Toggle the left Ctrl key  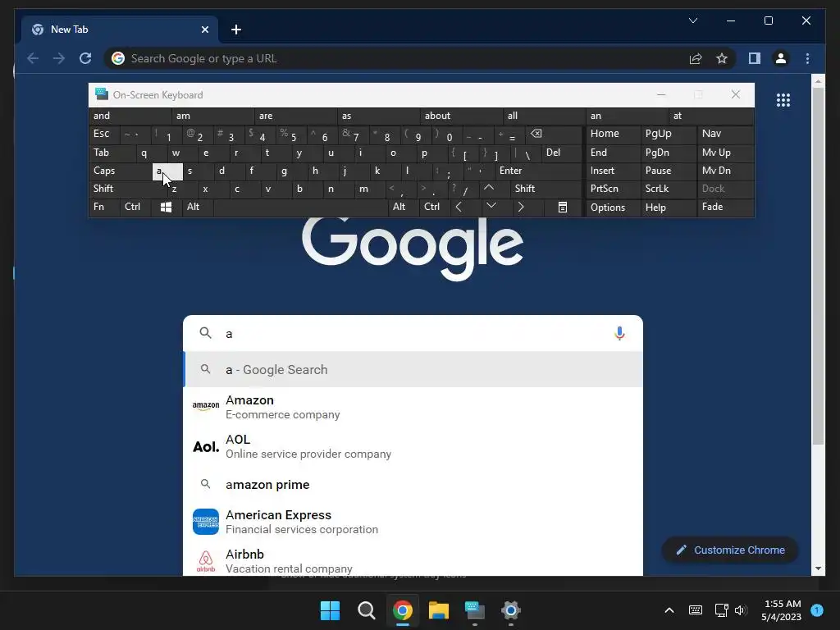(x=135, y=208)
